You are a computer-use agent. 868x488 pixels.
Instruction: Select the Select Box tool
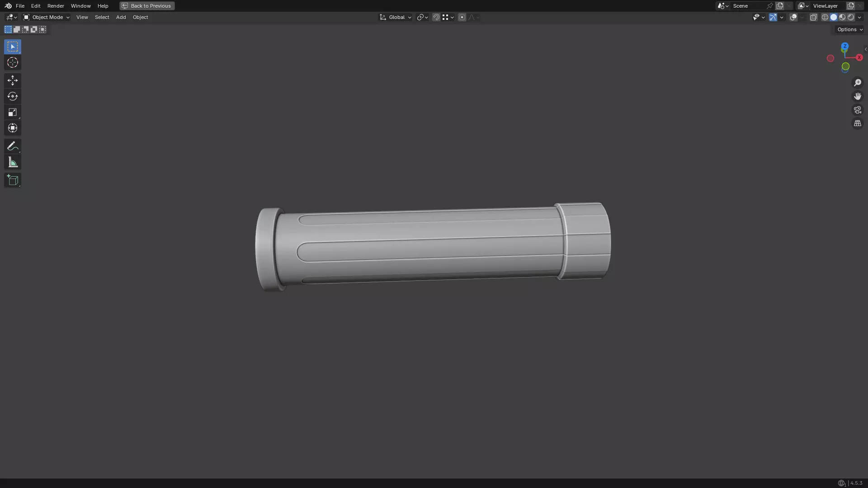(13, 47)
